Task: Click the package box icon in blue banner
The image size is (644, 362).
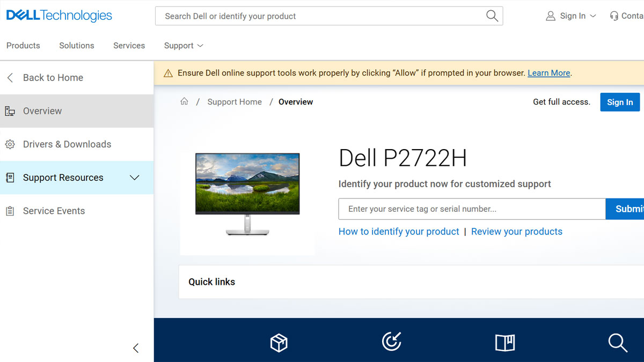Action: click(279, 342)
